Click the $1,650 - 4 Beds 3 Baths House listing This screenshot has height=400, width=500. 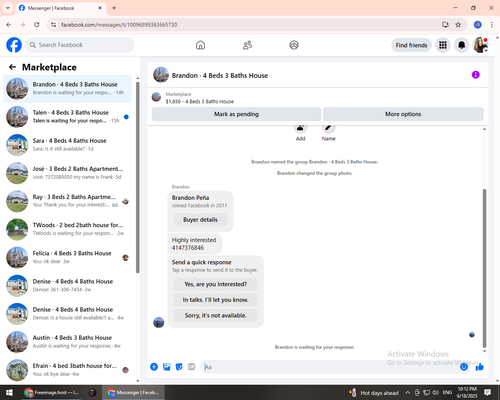point(199,101)
